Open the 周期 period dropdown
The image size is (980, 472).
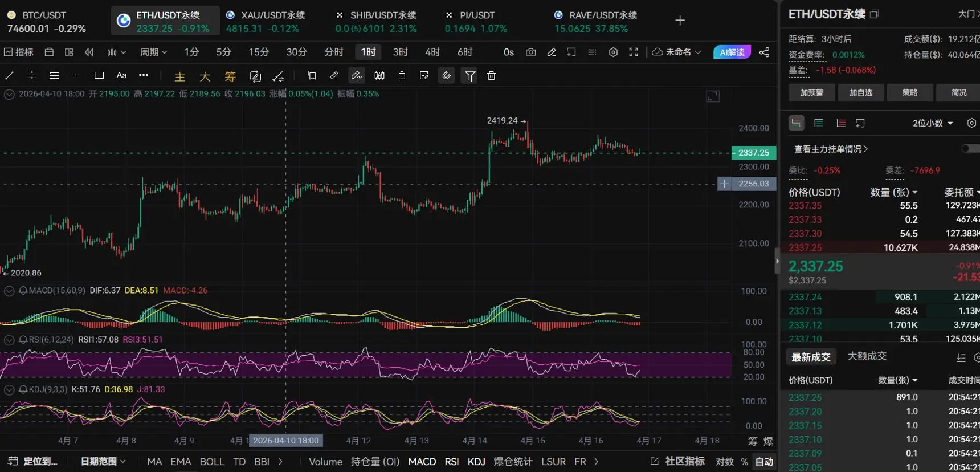tap(153, 52)
